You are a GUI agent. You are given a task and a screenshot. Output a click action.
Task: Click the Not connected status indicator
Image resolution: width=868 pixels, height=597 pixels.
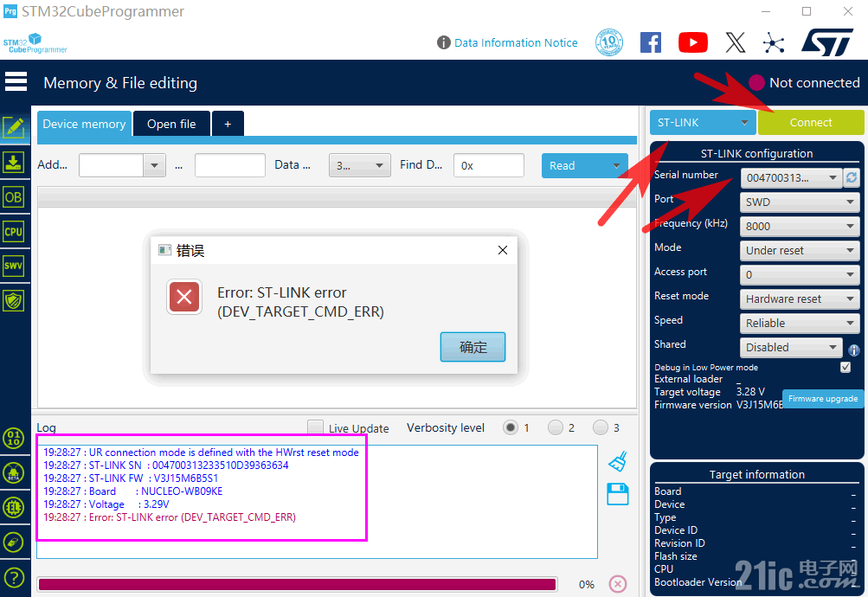(804, 82)
